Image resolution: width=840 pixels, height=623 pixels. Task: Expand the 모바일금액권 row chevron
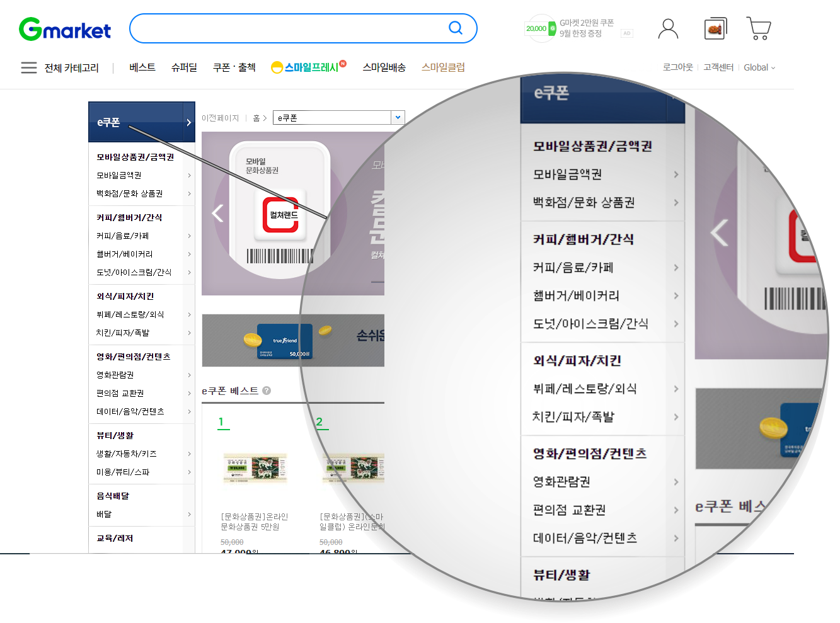coord(189,175)
